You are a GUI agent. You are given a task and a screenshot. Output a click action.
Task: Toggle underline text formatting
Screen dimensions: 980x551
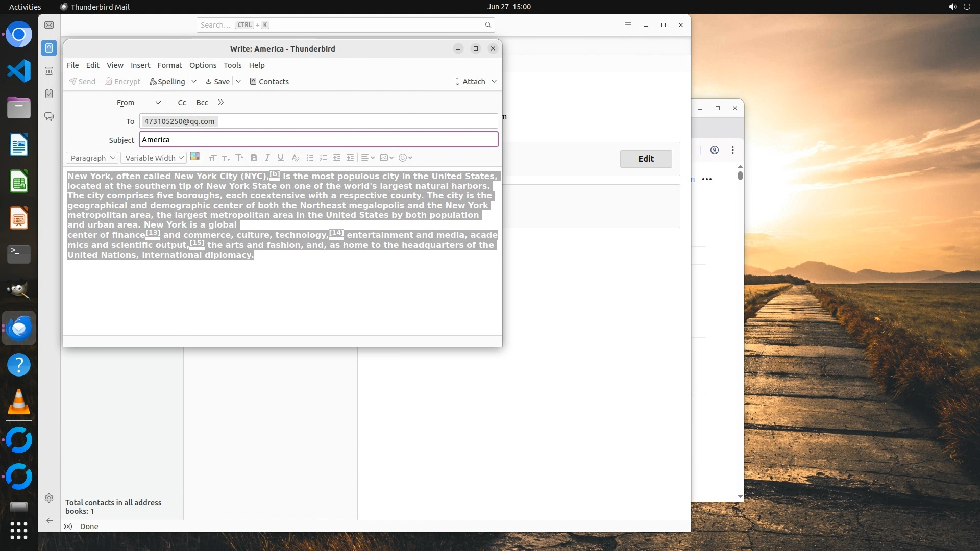click(x=280, y=158)
